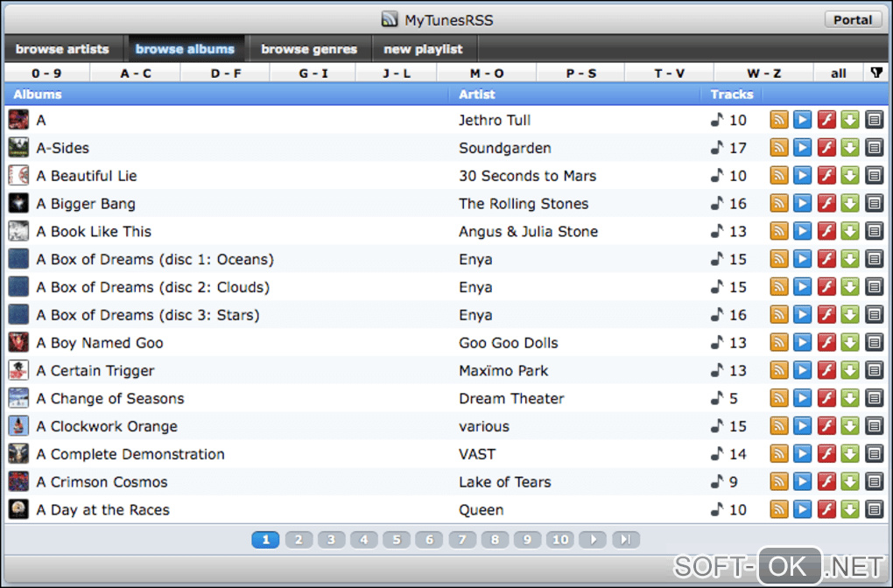The width and height of the screenshot is (893, 588).
Task: Open artist Queen
Action: (x=481, y=510)
